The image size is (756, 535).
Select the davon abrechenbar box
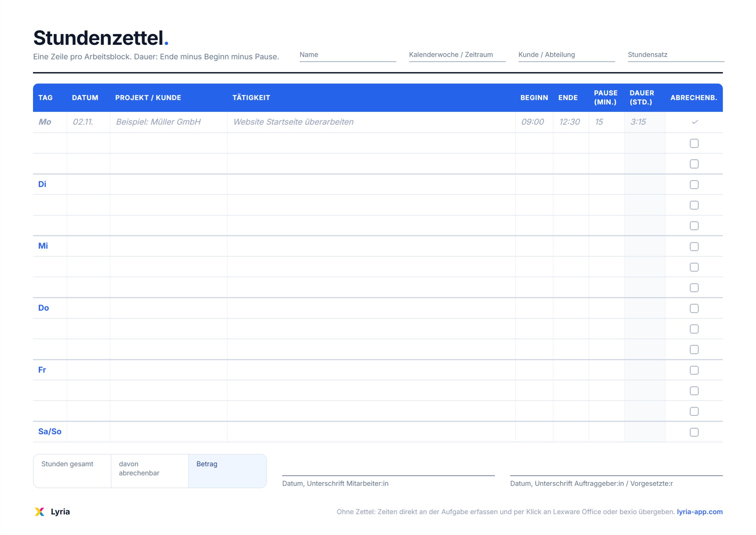pos(150,471)
